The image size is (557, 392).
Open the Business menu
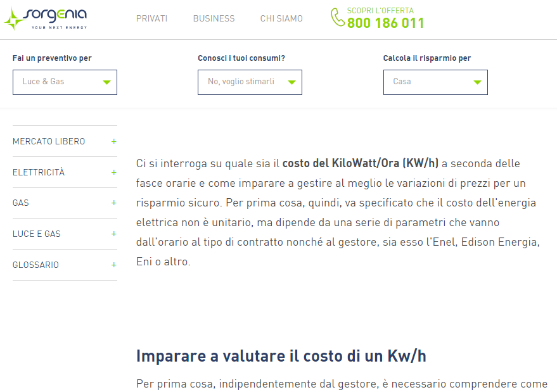(x=214, y=19)
